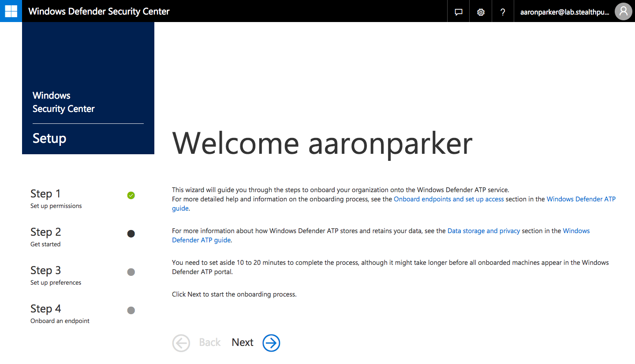Click the Back arrow circle icon

pyautogui.click(x=181, y=343)
